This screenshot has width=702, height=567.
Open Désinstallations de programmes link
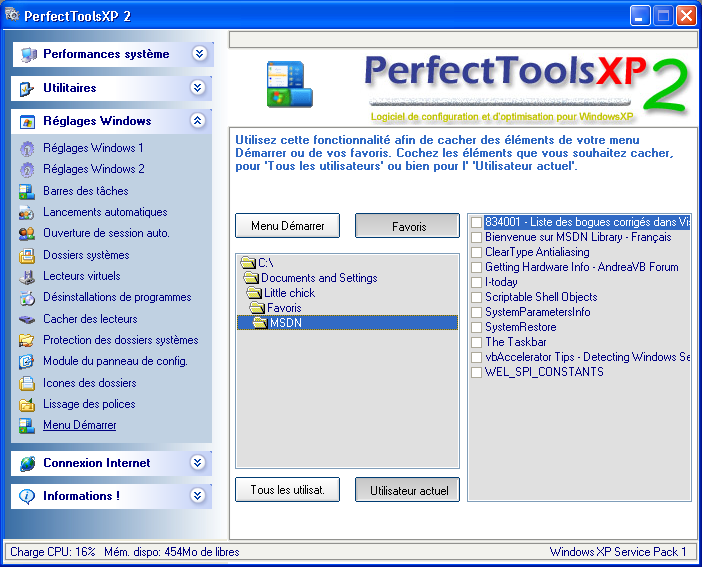[x=117, y=297]
